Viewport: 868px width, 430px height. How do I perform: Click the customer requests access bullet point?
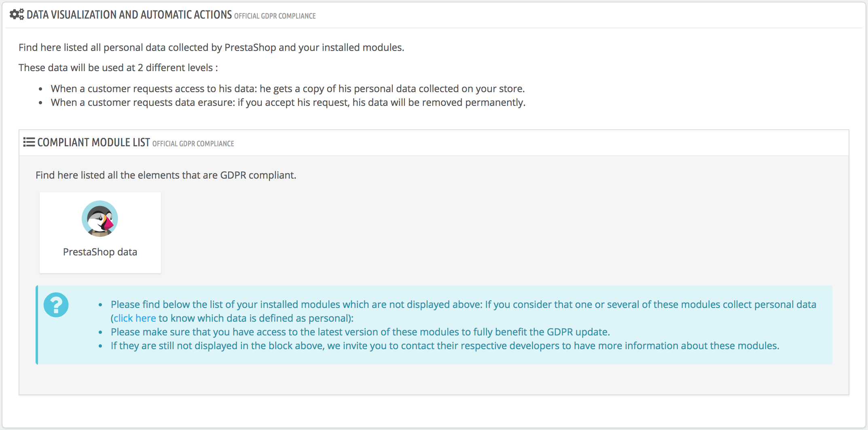[x=288, y=89]
